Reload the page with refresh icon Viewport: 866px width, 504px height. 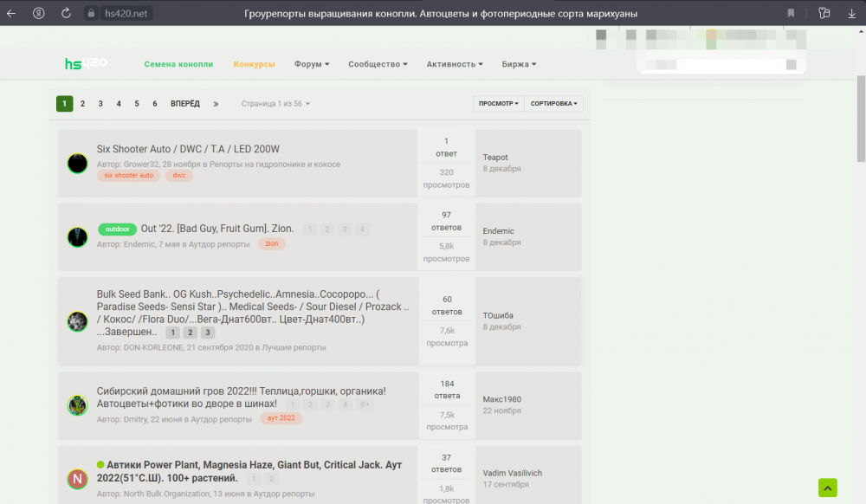pyautogui.click(x=67, y=13)
